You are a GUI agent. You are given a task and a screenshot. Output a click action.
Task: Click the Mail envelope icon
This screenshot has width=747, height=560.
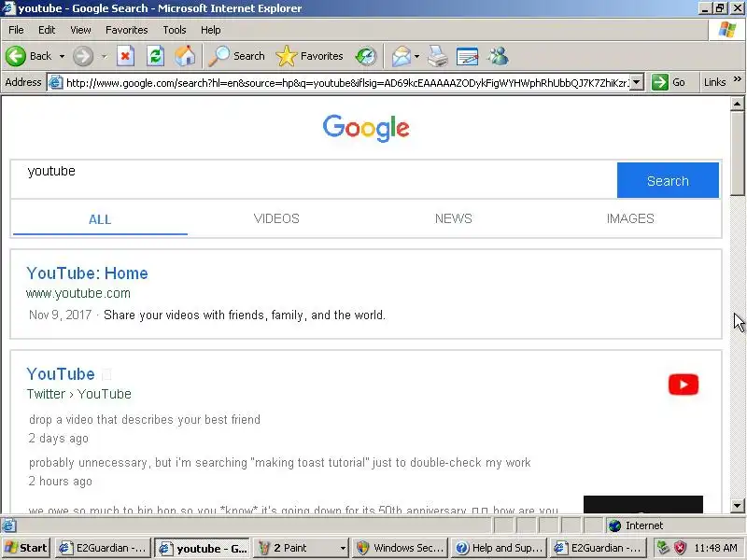pyautogui.click(x=402, y=56)
